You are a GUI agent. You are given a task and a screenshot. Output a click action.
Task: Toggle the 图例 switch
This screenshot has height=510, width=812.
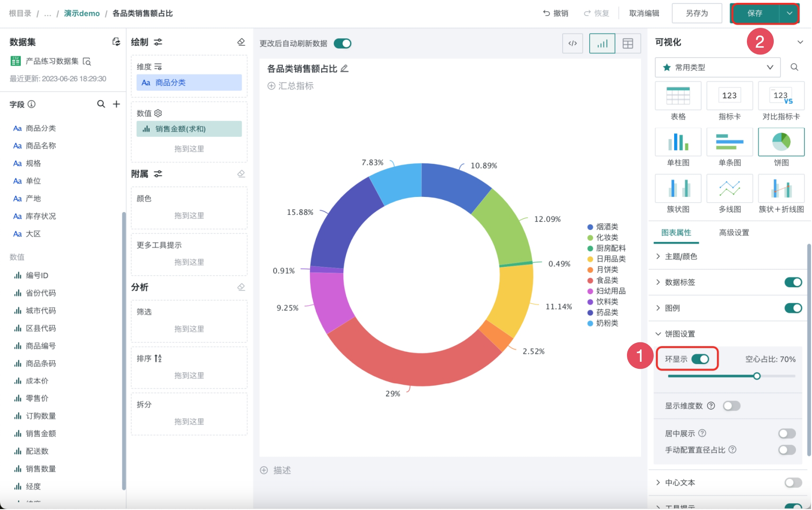click(x=793, y=308)
